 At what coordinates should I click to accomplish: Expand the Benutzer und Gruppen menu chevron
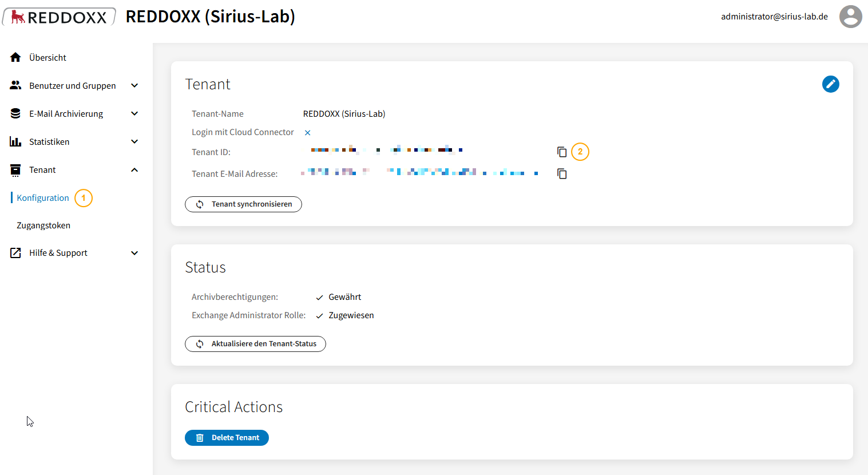tap(134, 85)
